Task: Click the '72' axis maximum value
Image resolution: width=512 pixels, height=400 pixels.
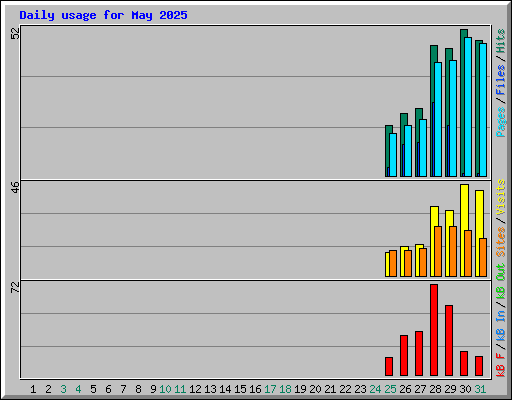Action: pos(15,287)
